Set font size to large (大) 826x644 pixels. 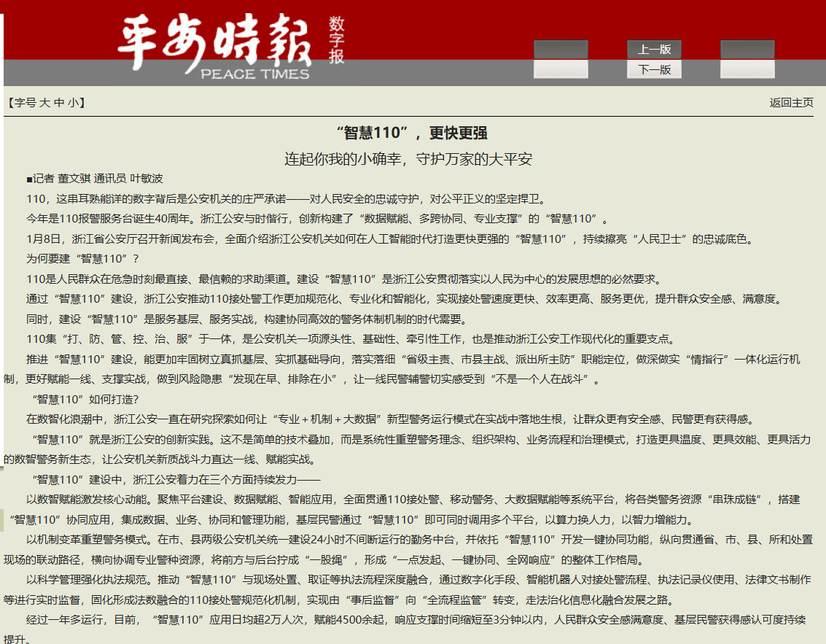click(x=44, y=103)
